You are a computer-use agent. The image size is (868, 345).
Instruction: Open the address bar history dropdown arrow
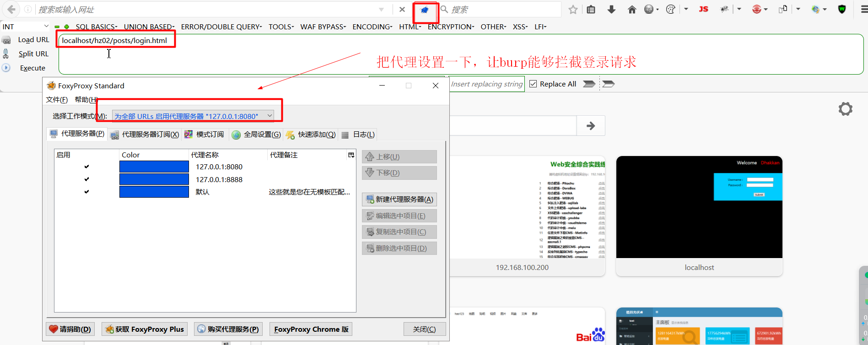point(381,10)
